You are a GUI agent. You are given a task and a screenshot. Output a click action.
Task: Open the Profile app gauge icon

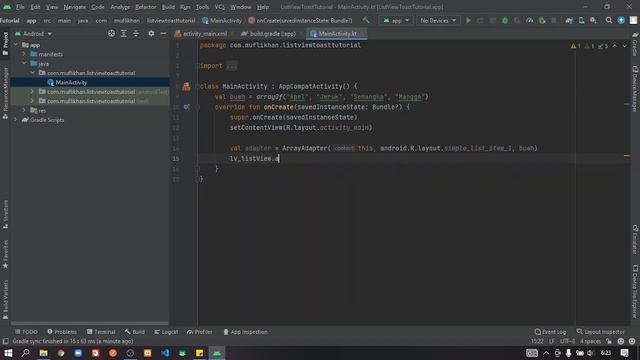529,20
